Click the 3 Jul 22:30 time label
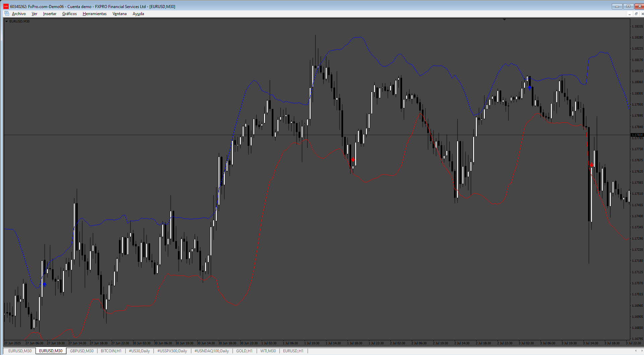644x355 pixels. click(x=633, y=343)
